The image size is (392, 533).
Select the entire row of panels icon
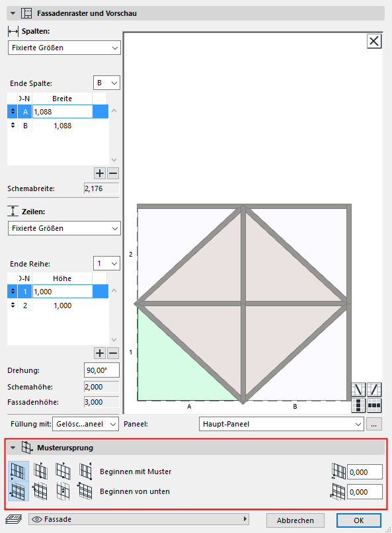(x=374, y=405)
